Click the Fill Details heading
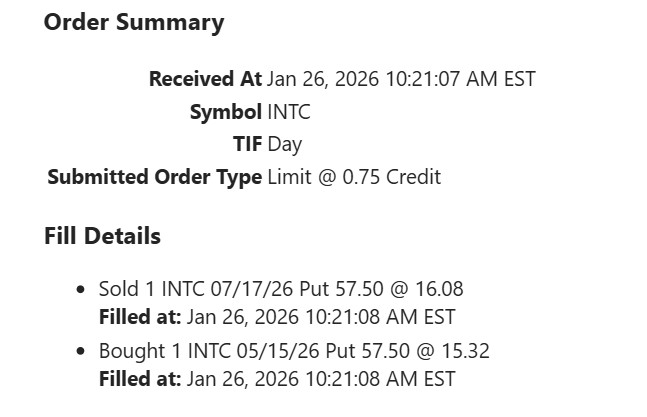 [x=102, y=237]
